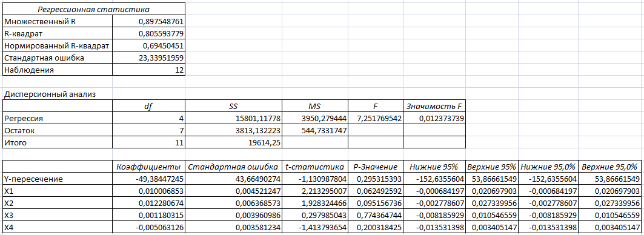Select observations count cell 12
Viewport: 644px width, 235px height.
(x=148, y=70)
